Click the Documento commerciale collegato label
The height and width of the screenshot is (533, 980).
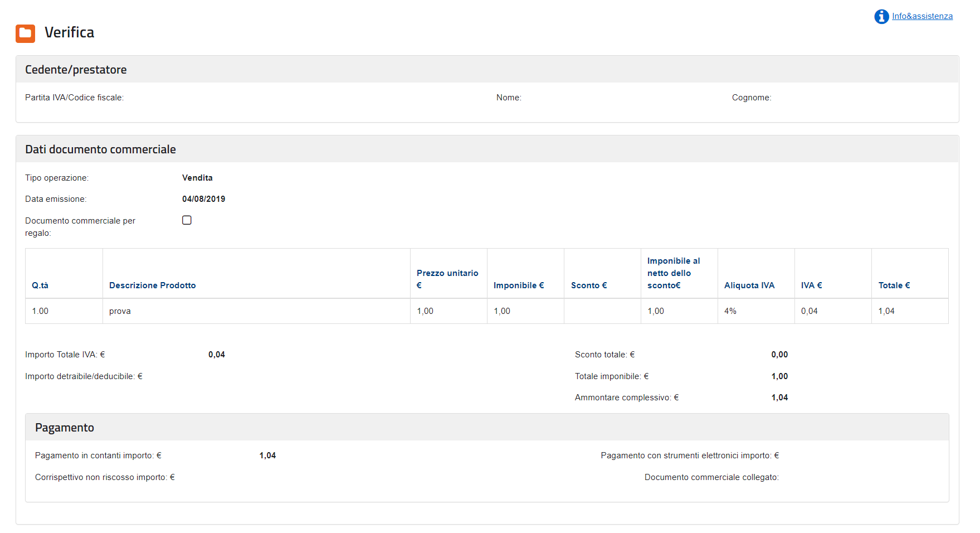[x=711, y=477]
